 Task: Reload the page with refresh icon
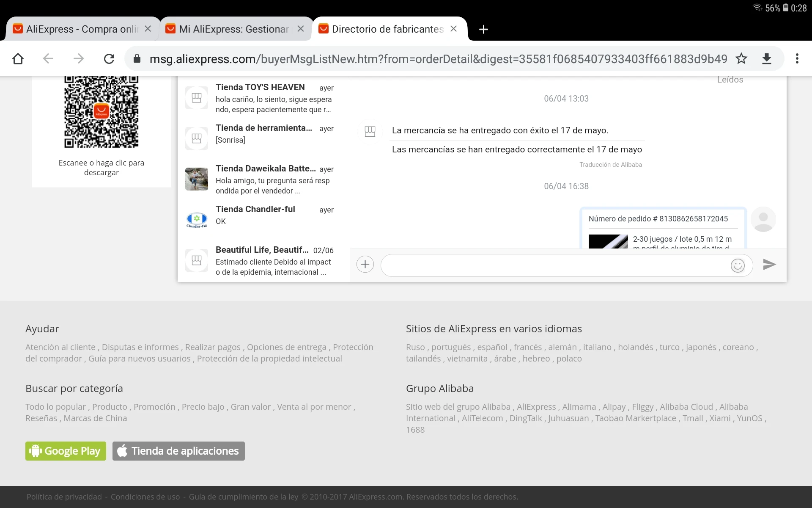[109, 58]
